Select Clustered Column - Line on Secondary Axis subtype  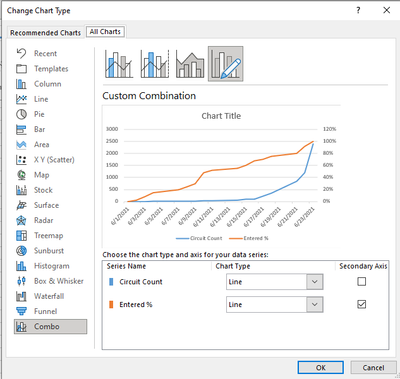(x=155, y=64)
